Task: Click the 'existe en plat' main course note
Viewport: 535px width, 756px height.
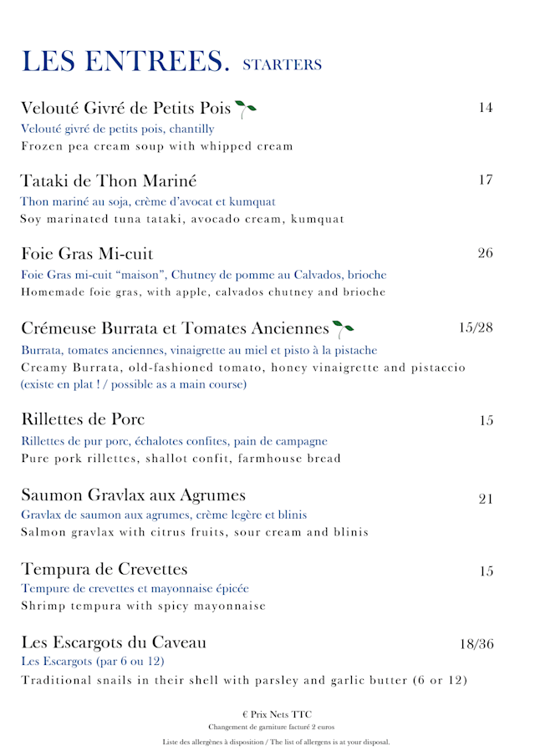Action: point(134,384)
